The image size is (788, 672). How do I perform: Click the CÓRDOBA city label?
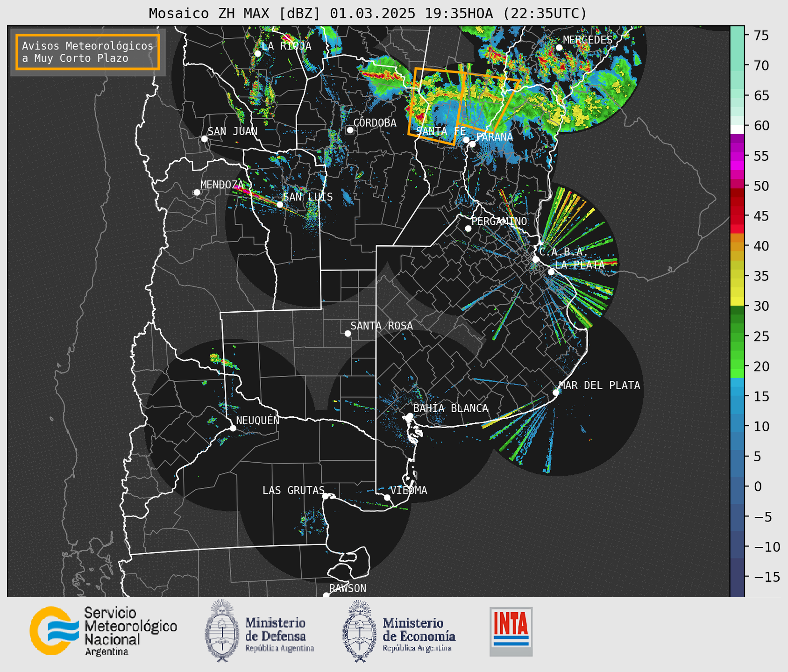375,123
